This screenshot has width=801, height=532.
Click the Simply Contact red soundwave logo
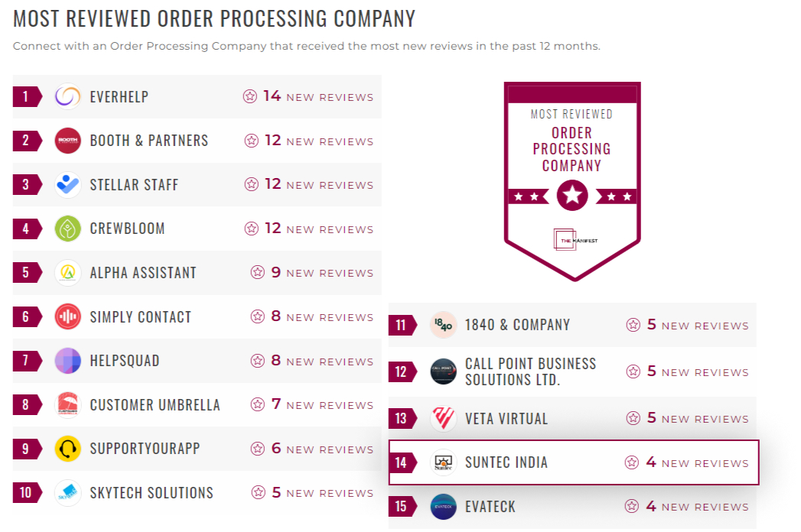point(68,316)
